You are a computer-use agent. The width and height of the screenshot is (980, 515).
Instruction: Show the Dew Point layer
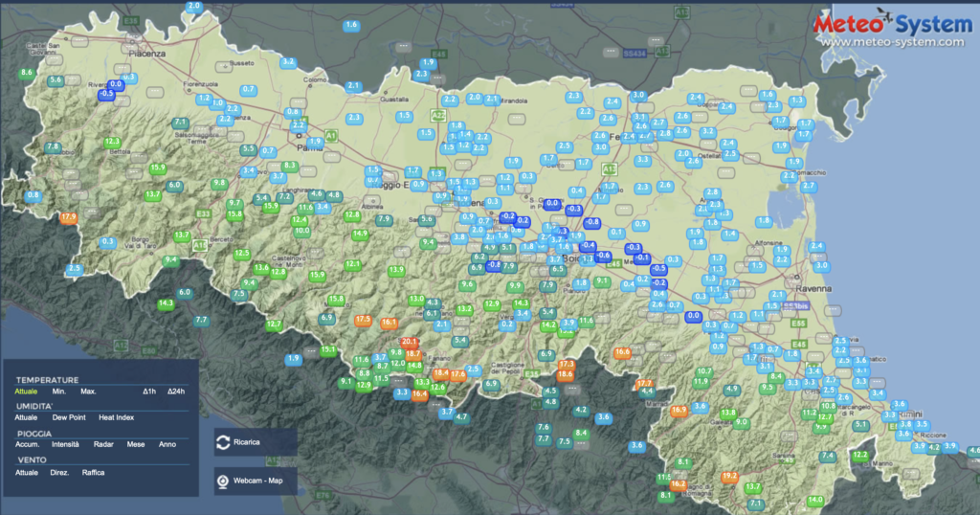click(x=69, y=417)
